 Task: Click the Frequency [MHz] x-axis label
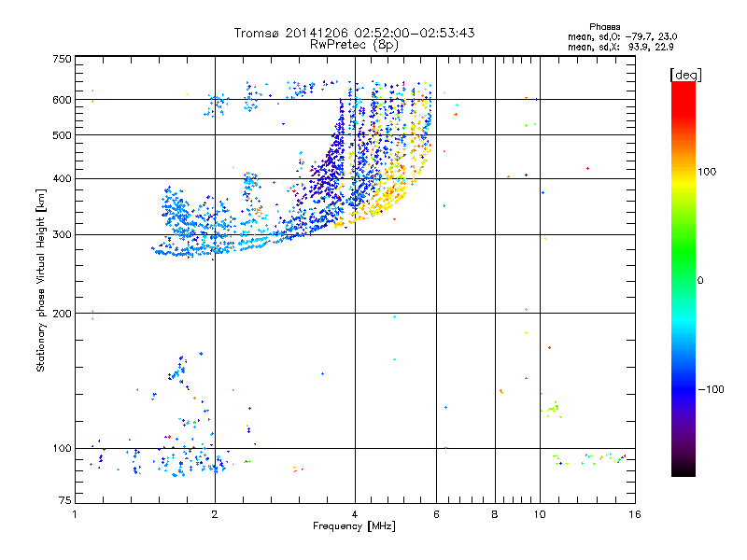point(354,527)
